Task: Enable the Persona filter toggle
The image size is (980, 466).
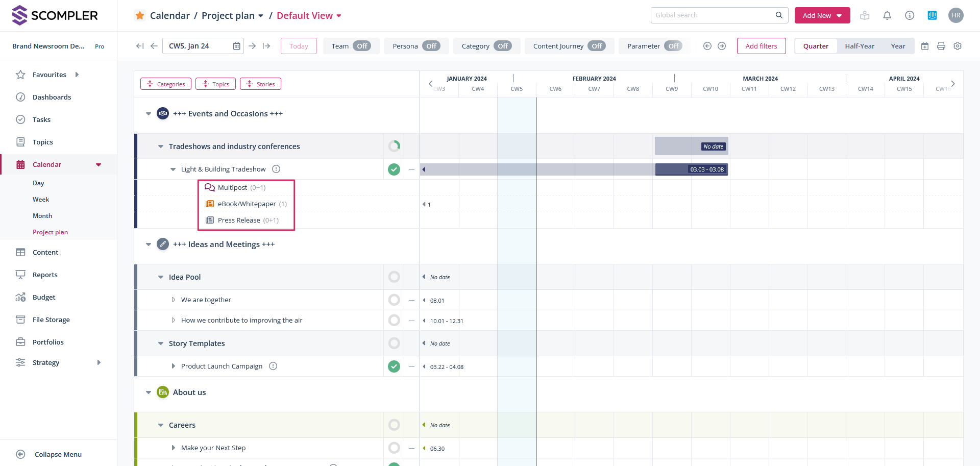Action: point(431,46)
